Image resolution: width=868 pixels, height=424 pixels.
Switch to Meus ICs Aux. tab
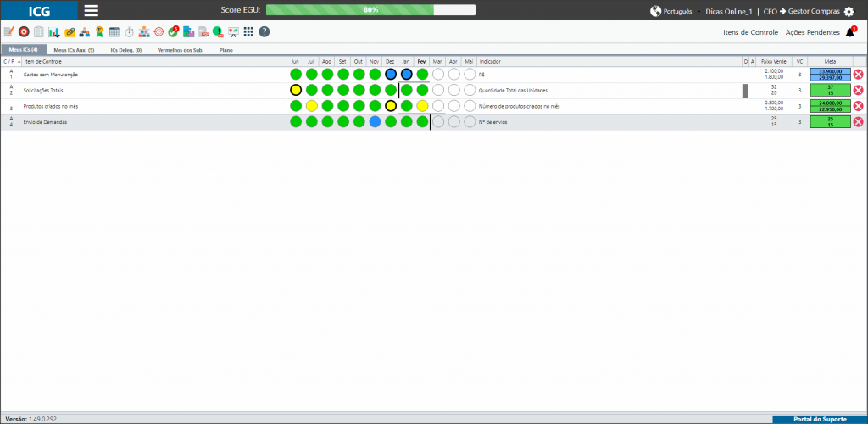pos(75,50)
